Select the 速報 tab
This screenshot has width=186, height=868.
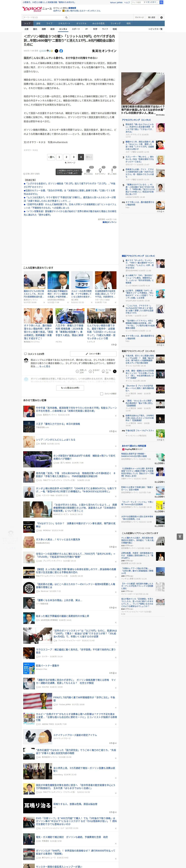pos(38,24)
